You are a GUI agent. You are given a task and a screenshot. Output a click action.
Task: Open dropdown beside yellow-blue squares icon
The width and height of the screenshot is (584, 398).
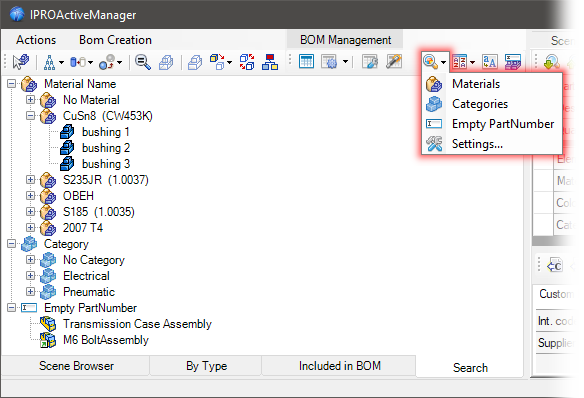(x=229, y=62)
